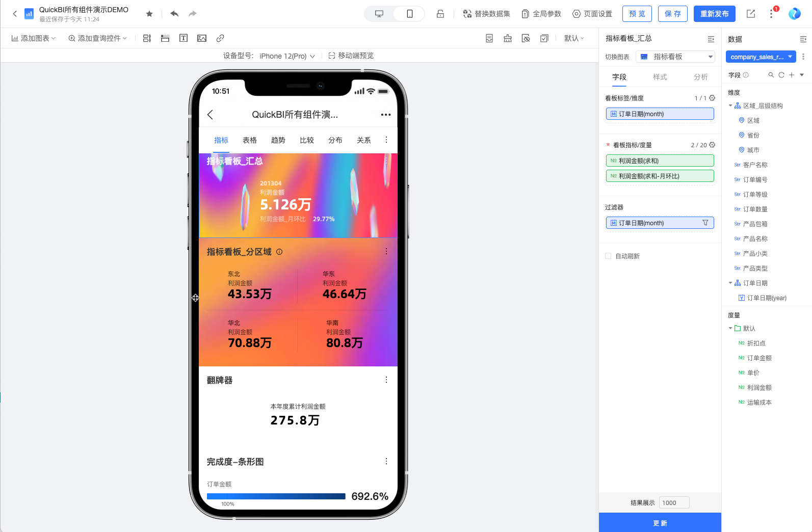Insert a link via the chain icon
812x532 pixels.
[x=220, y=38]
